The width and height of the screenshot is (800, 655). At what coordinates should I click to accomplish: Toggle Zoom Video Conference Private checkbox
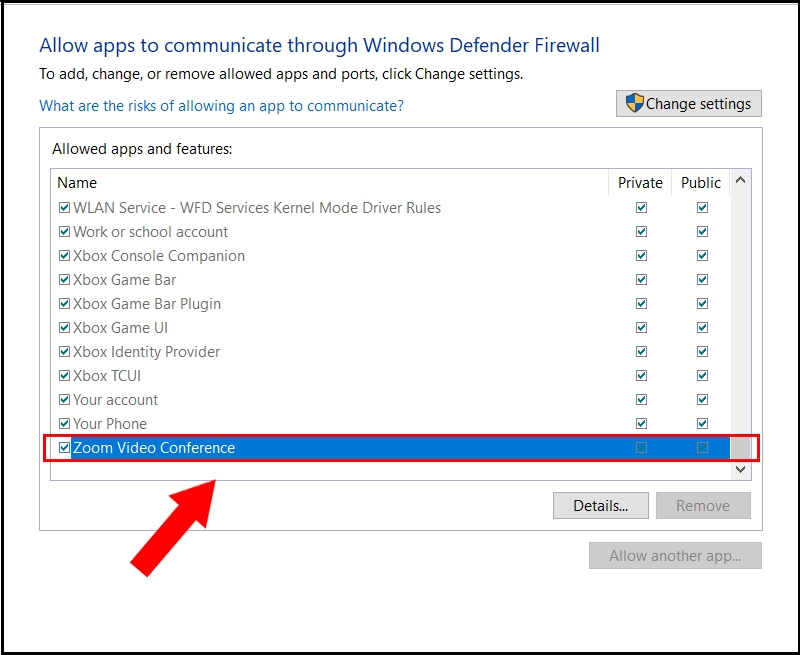pyautogui.click(x=641, y=448)
